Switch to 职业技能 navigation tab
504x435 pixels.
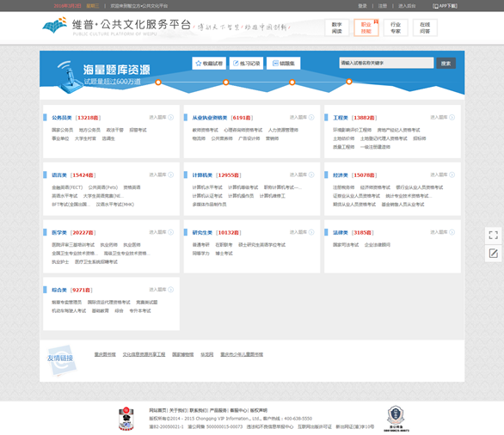tap(366, 28)
